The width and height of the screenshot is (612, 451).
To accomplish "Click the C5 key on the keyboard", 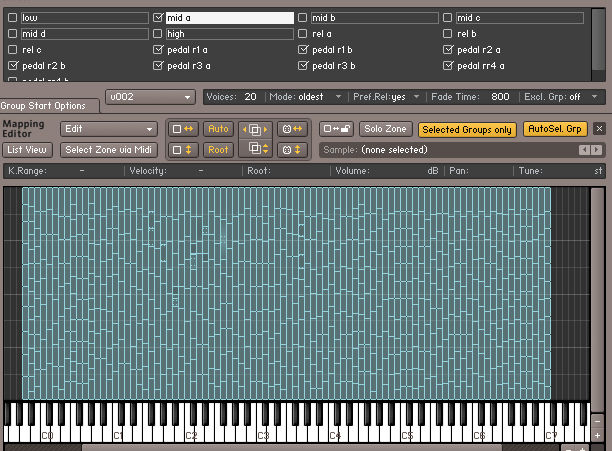I will (x=407, y=435).
